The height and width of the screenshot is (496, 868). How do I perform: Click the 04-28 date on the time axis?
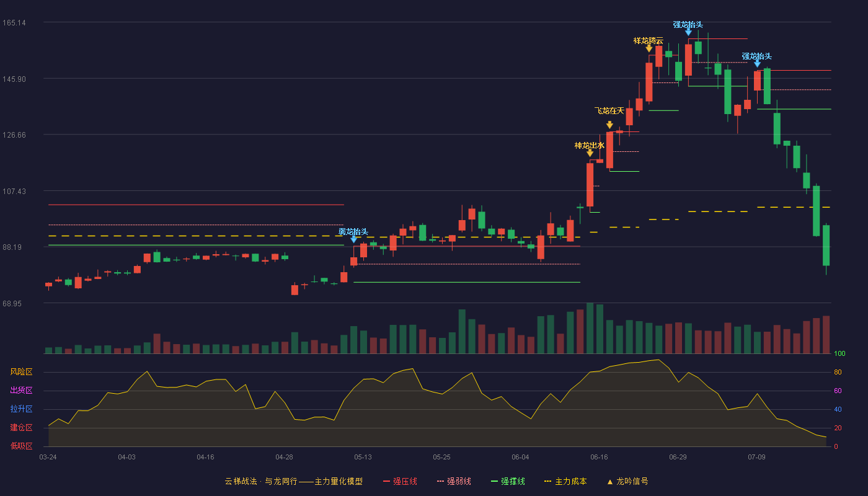click(x=284, y=457)
